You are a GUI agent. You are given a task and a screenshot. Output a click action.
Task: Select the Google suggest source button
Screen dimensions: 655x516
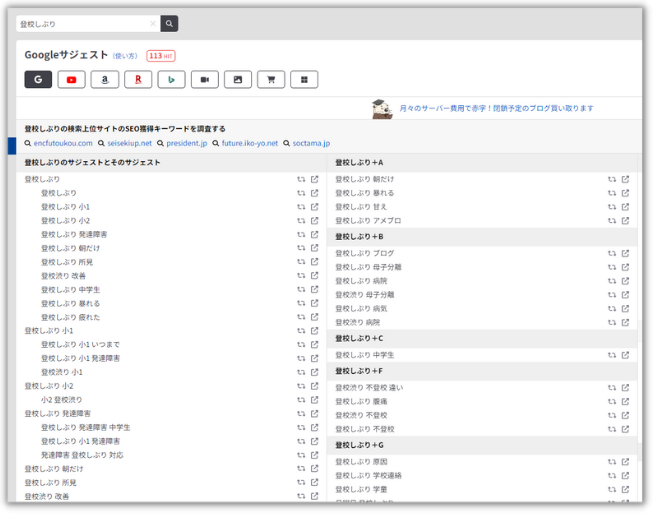point(38,79)
